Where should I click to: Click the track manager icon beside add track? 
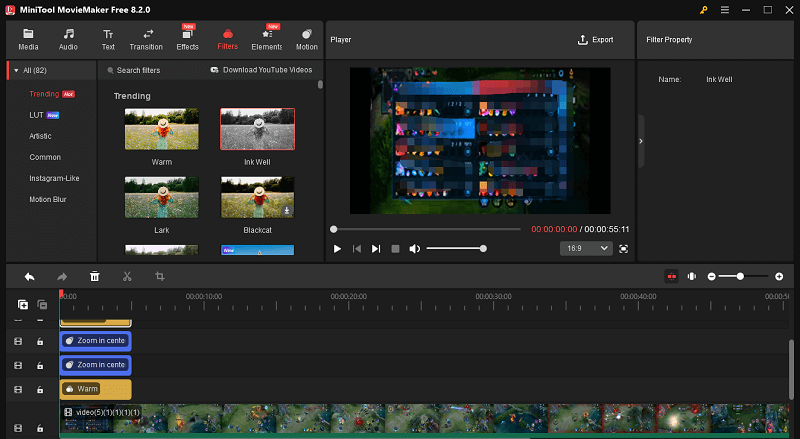[x=42, y=305]
